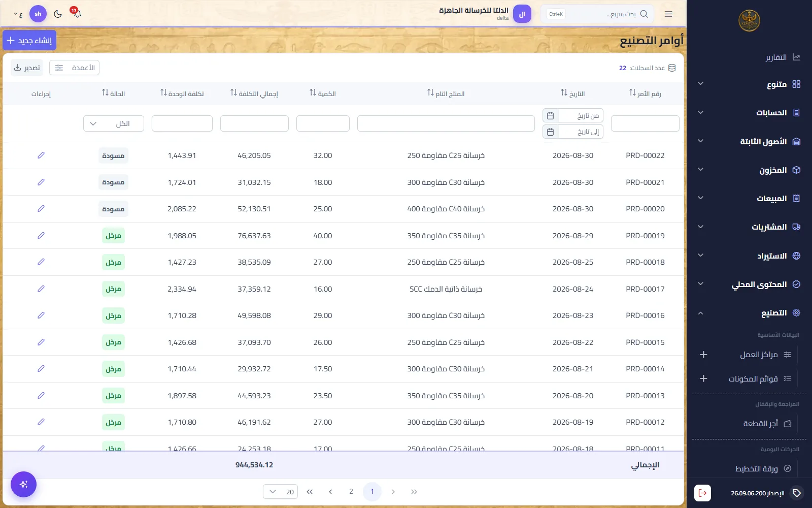Sort by الحالة column
The height and width of the screenshot is (508, 812).
coord(105,92)
